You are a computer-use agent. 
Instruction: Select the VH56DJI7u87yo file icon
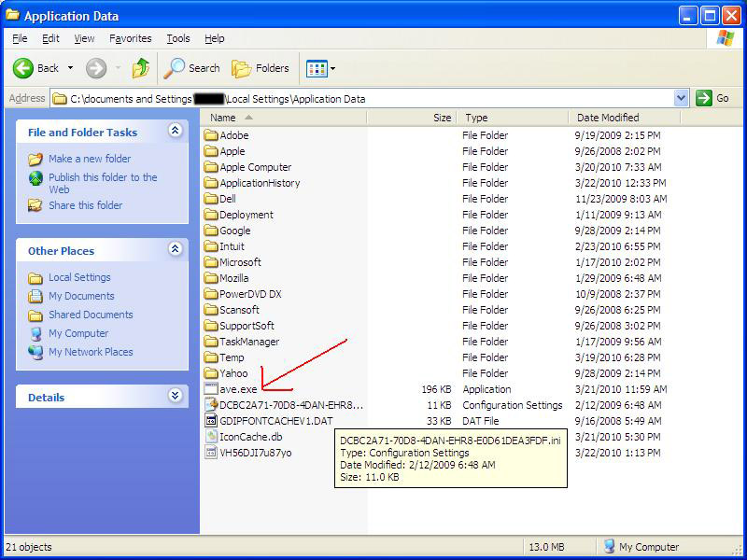(x=211, y=453)
